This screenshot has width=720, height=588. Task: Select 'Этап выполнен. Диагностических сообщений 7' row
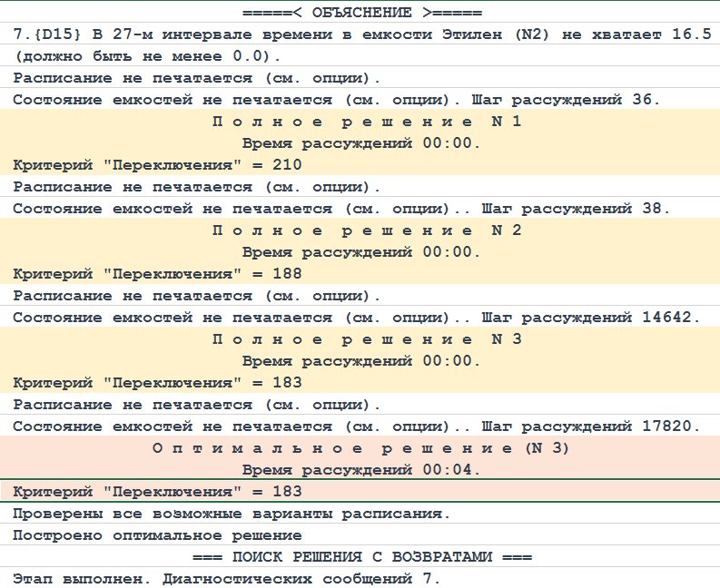click(226, 579)
